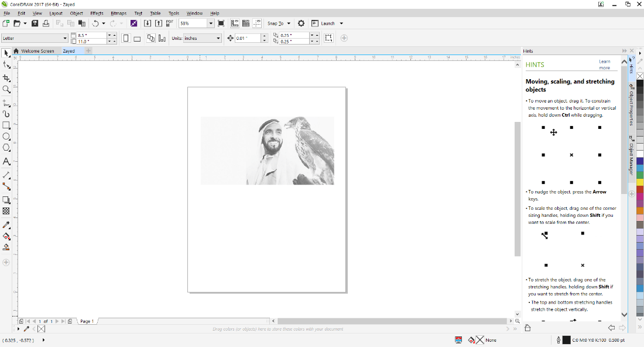The width and height of the screenshot is (644, 347).
Task: Select the Zoom tool in toolbox
Action: (x=6, y=90)
